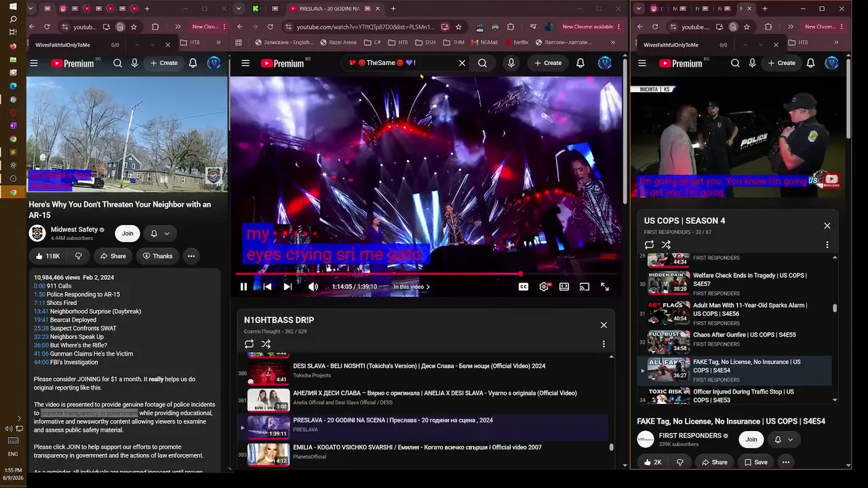The width and height of the screenshot is (868, 488).
Task: Toggle loop for N1GHTBASS DR!P playlist
Action: click(249, 344)
